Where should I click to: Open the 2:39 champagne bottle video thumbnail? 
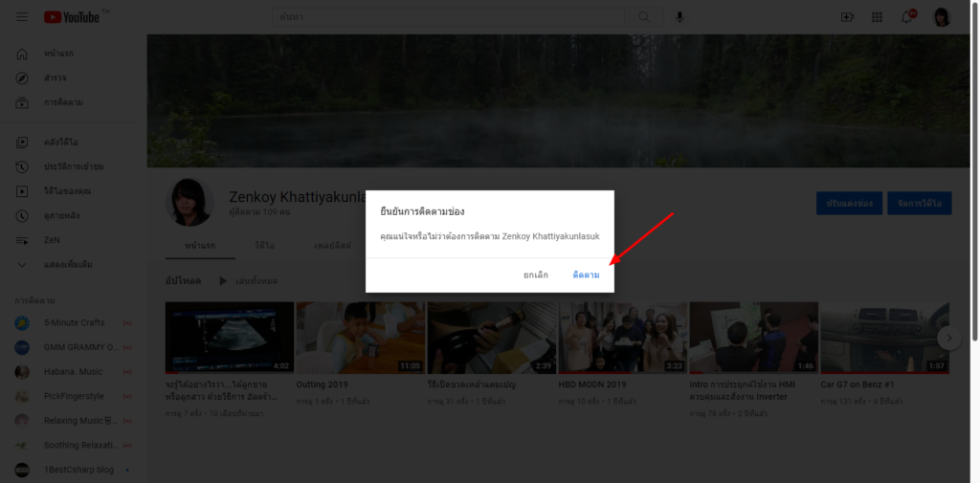coord(492,338)
